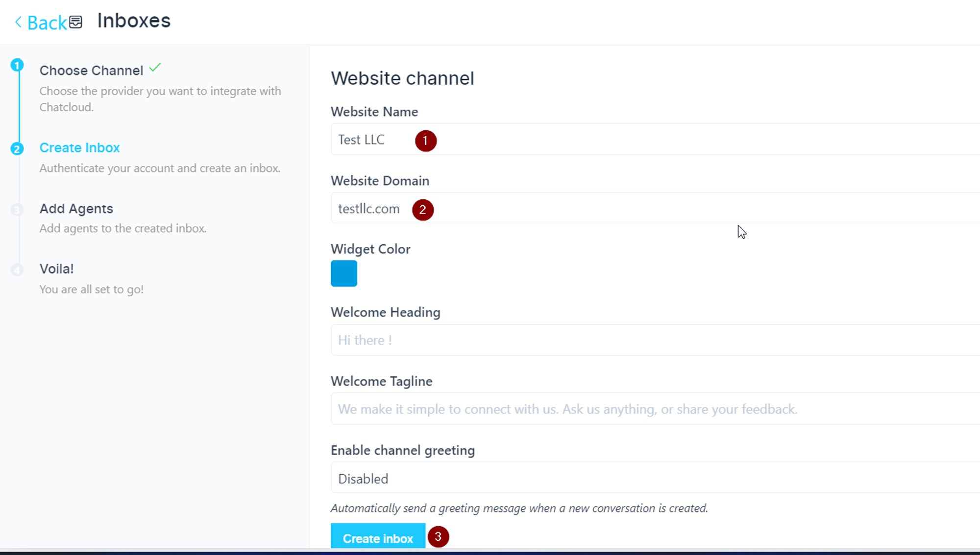Click the Inboxes header icon
Screen dimensions: 980x555
pyautogui.click(x=75, y=22)
